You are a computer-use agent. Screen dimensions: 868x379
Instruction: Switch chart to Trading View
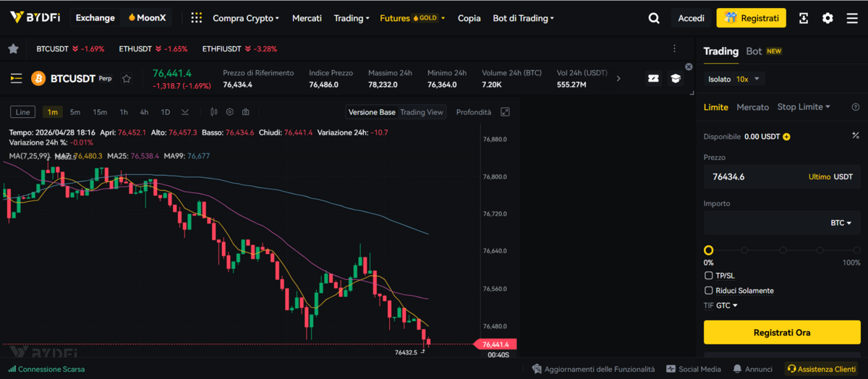(x=422, y=112)
